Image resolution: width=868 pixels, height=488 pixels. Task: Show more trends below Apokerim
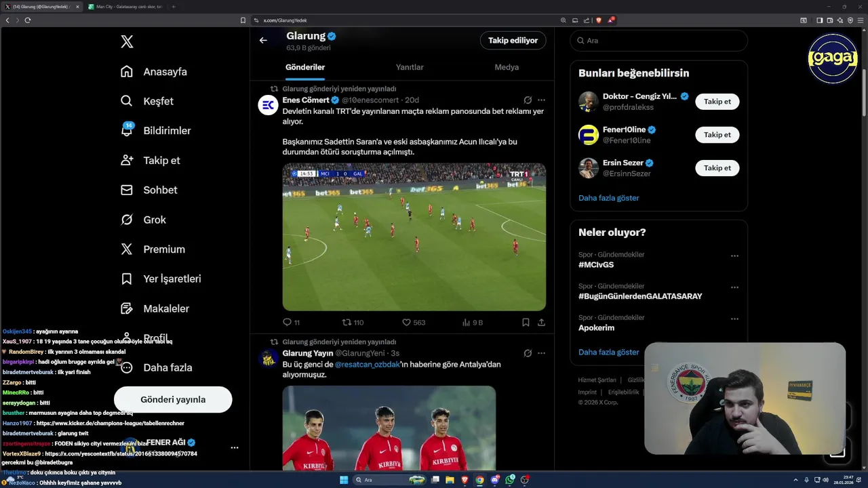coord(608,352)
